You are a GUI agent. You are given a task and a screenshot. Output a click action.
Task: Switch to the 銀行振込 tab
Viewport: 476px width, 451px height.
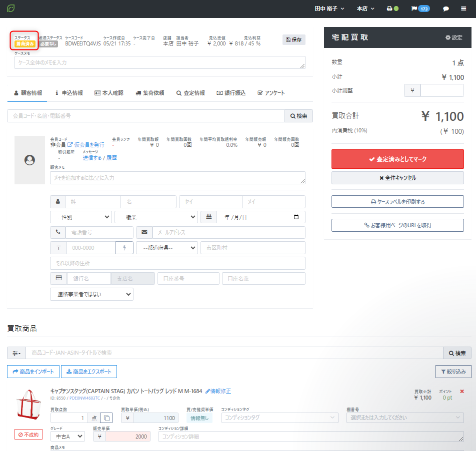(x=231, y=93)
